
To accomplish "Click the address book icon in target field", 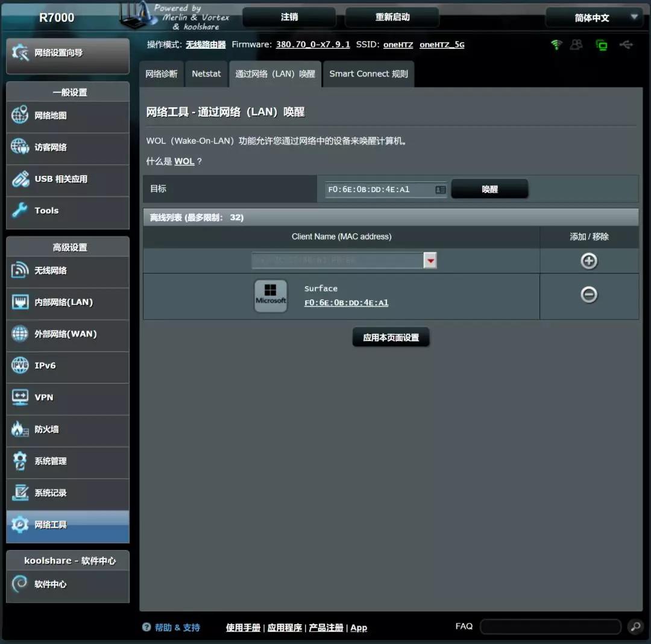I will [440, 190].
